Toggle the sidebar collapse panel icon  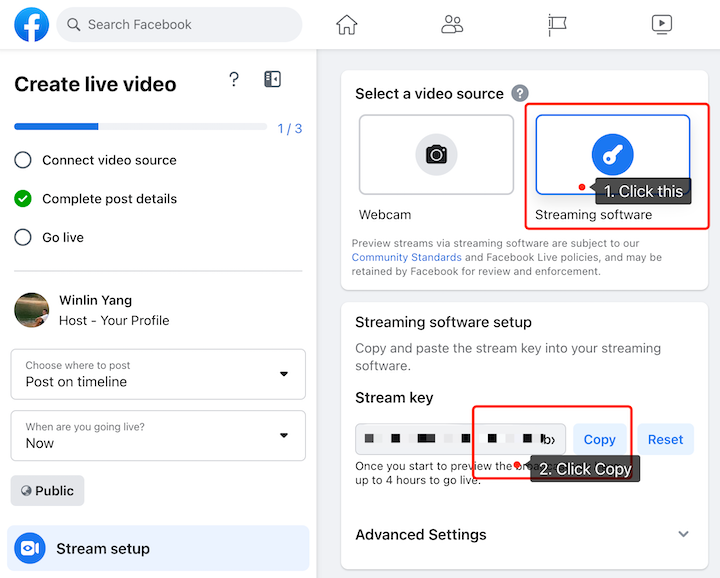pos(272,79)
